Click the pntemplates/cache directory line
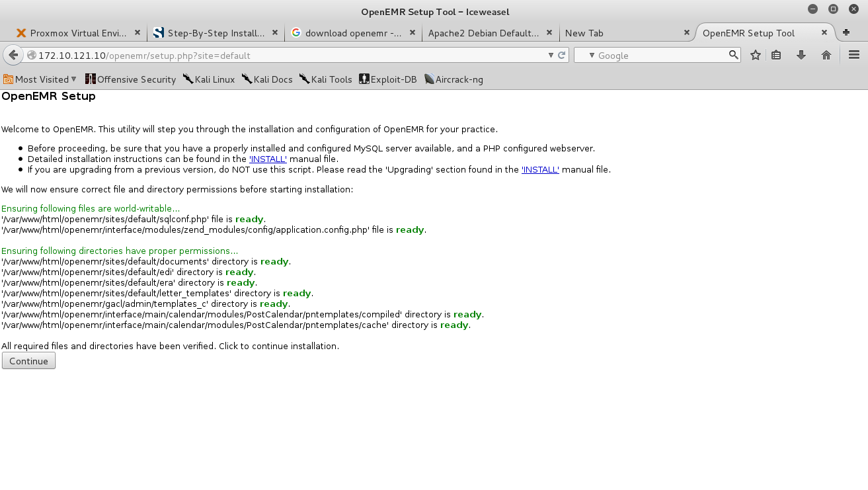 point(236,325)
